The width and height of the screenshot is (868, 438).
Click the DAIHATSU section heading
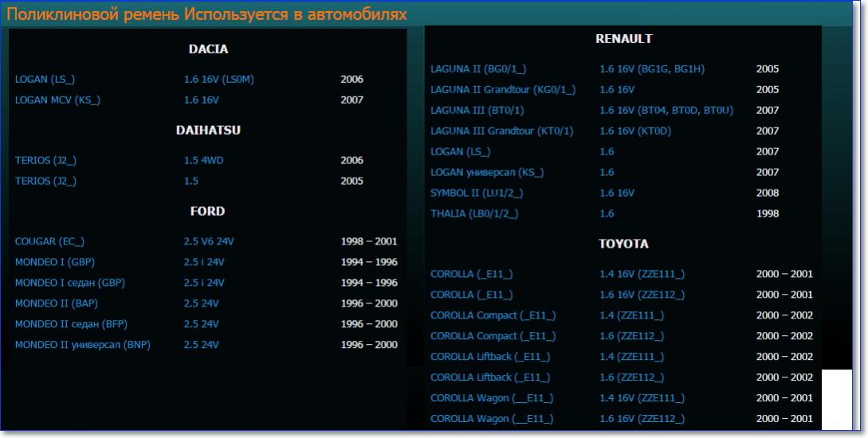208,130
